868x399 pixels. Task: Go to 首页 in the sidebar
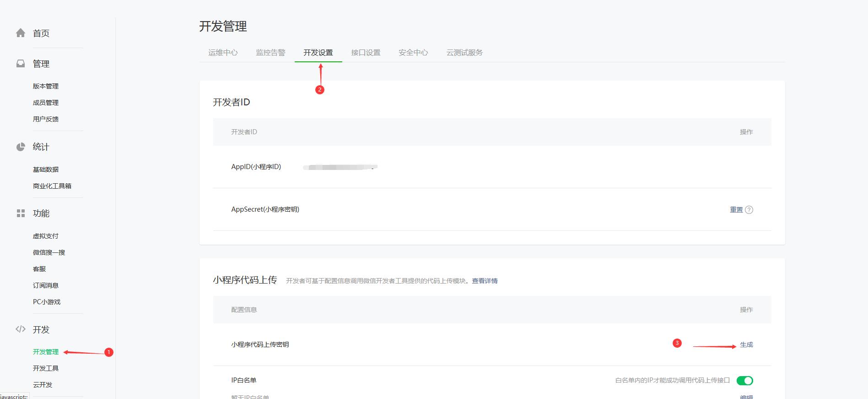coord(41,33)
